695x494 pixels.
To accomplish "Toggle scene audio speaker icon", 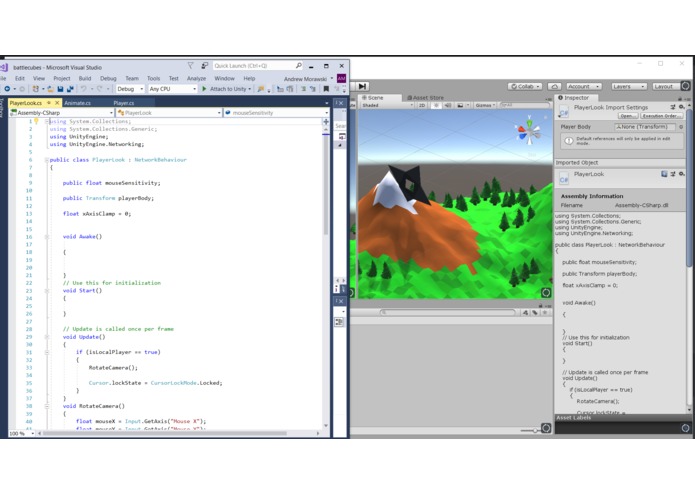I will point(448,105).
